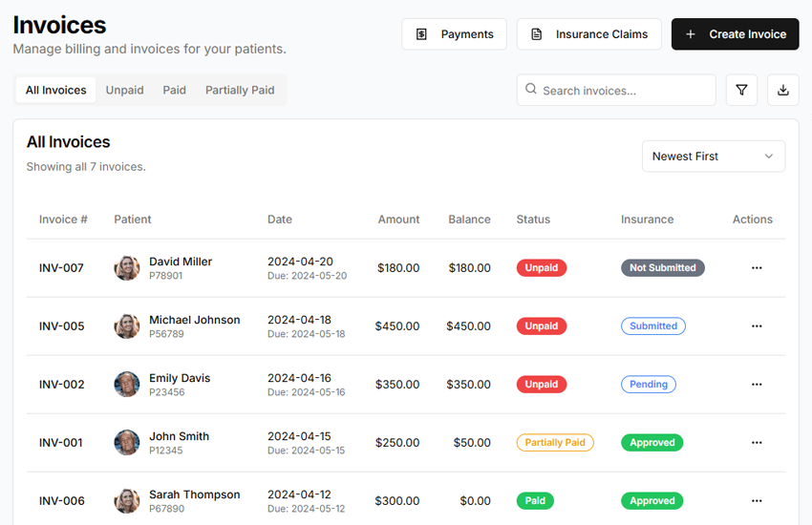The image size is (812, 525).
Task: Expand the Newest First sort dropdown
Action: click(713, 157)
